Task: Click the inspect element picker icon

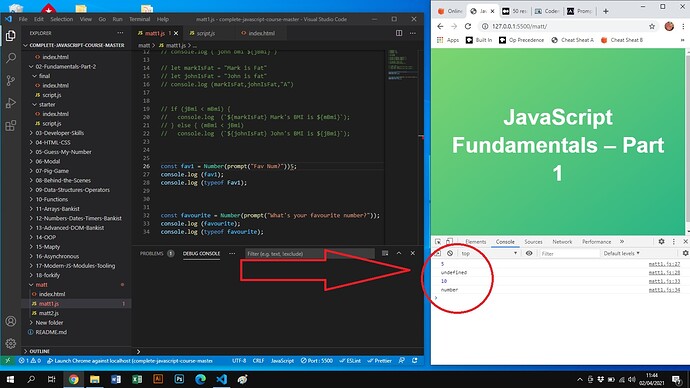Action: [x=438, y=242]
